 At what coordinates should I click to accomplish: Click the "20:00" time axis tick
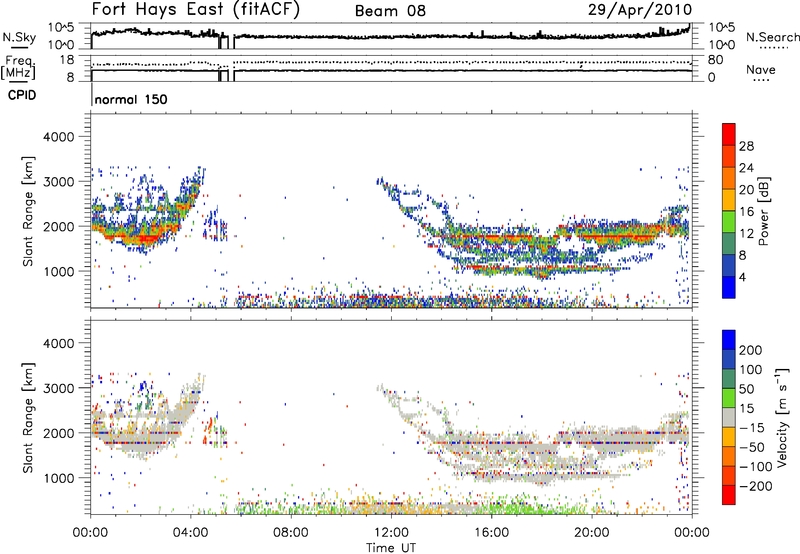point(592,533)
